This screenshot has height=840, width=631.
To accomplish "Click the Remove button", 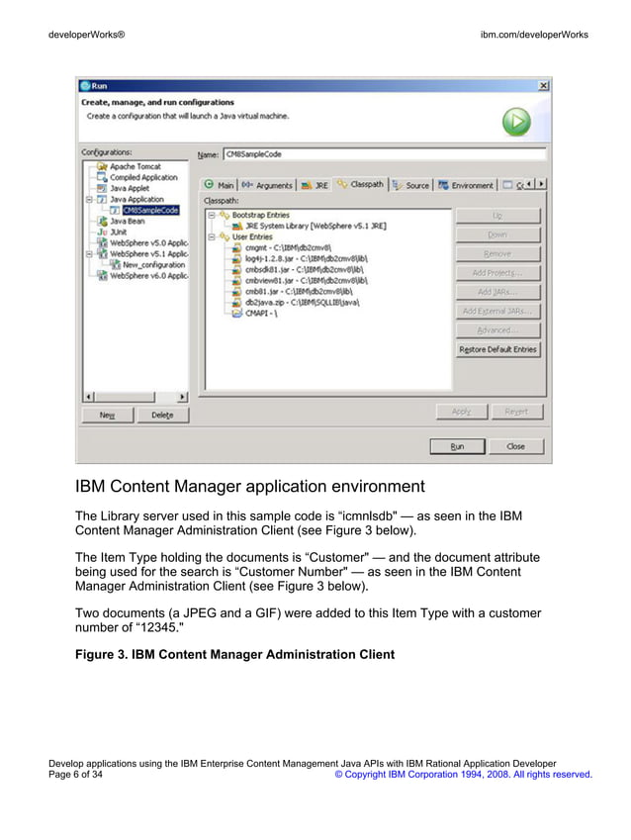I will click(x=498, y=253).
